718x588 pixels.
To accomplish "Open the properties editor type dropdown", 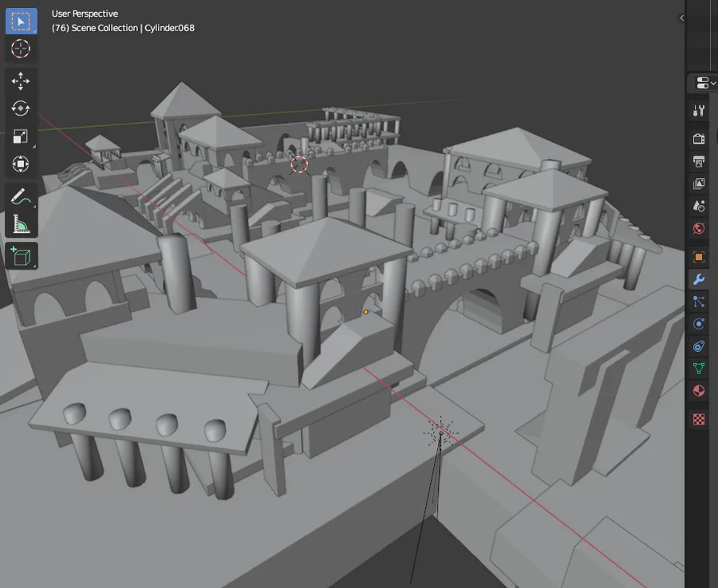I will click(x=705, y=83).
